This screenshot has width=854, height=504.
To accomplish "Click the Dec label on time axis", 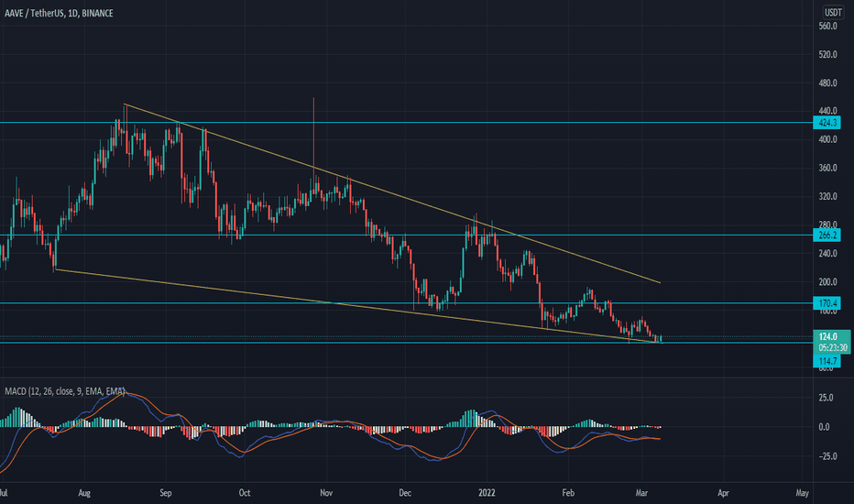I will (x=405, y=493).
